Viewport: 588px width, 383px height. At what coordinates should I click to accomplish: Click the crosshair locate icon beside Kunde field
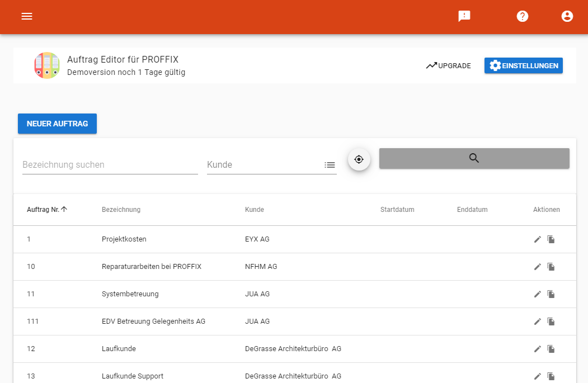(359, 159)
